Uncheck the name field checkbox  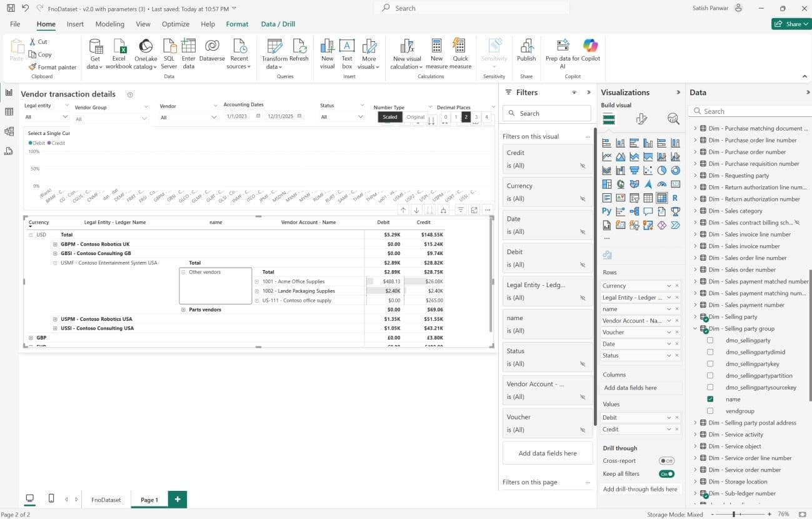point(710,399)
